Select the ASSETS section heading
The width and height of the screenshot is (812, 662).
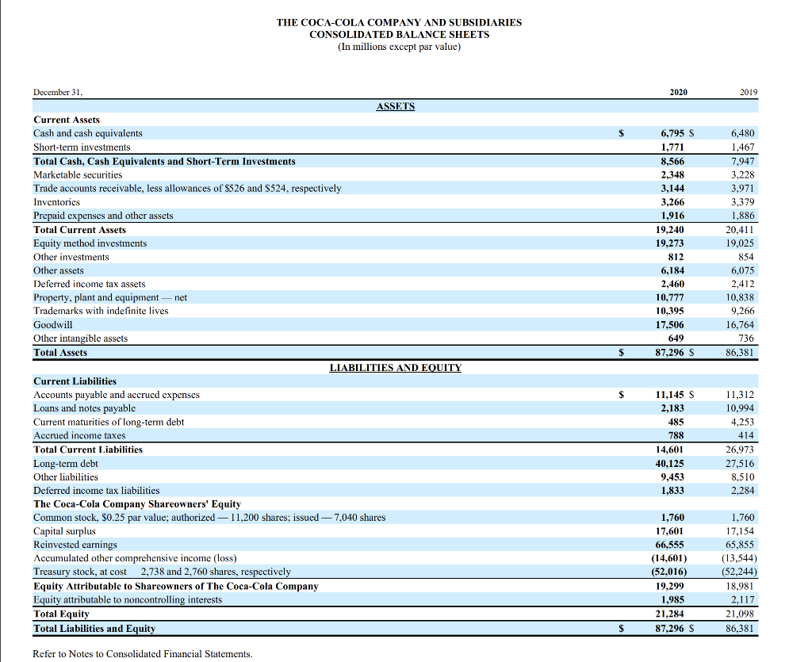pyautogui.click(x=394, y=105)
